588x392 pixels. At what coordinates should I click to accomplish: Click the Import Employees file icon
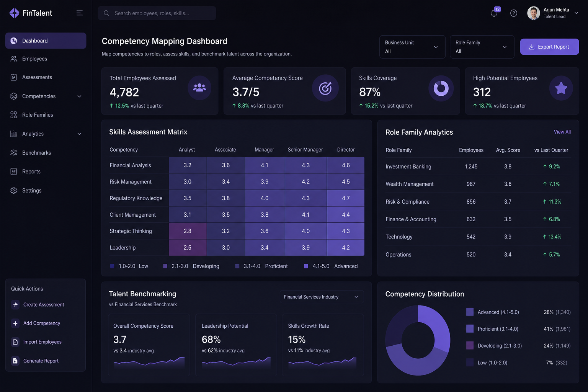coord(15,342)
